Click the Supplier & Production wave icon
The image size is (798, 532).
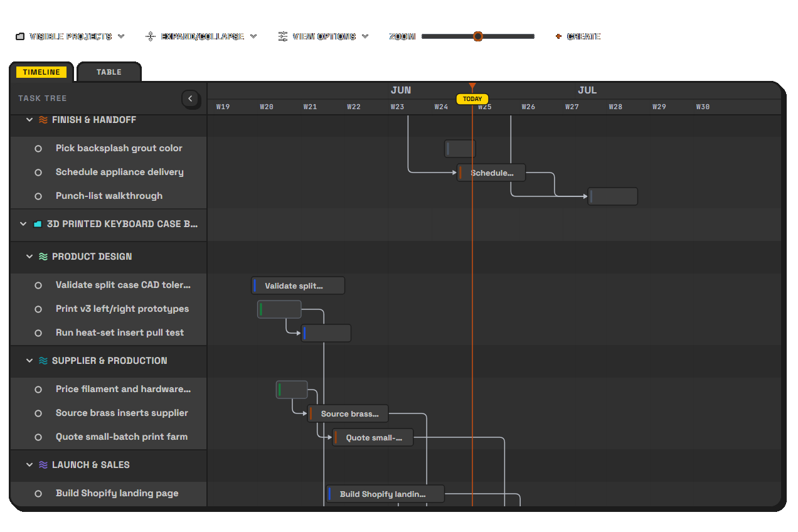coord(43,361)
